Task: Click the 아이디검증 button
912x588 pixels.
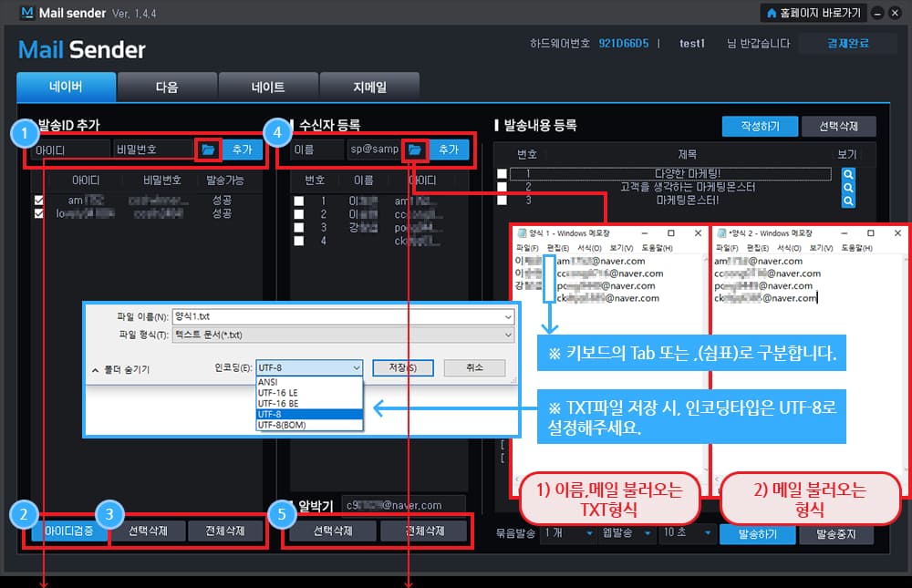Action: [x=69, y=531]
